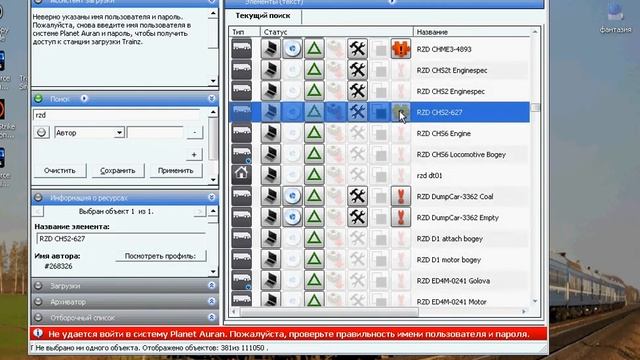Select the rzd dt01 row name
640x360 pixels.
[x=429, y=176]
